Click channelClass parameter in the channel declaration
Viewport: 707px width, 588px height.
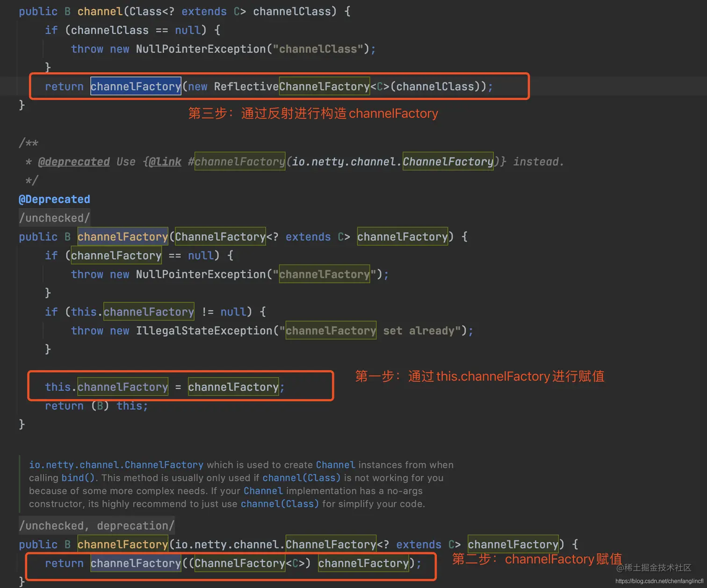pos(292,11)
